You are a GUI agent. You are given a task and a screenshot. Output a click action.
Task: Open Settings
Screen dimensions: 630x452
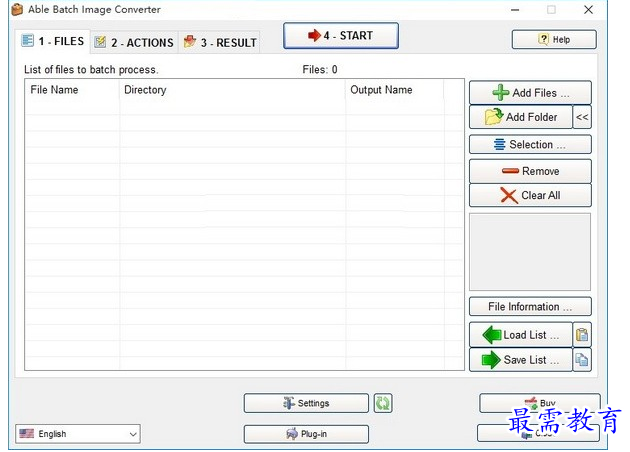tap(306, 403)
